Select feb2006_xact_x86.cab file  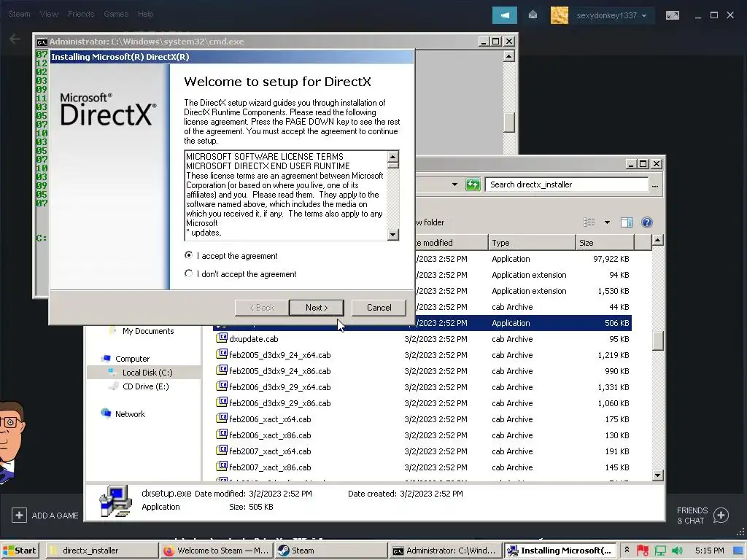[270, 435]
